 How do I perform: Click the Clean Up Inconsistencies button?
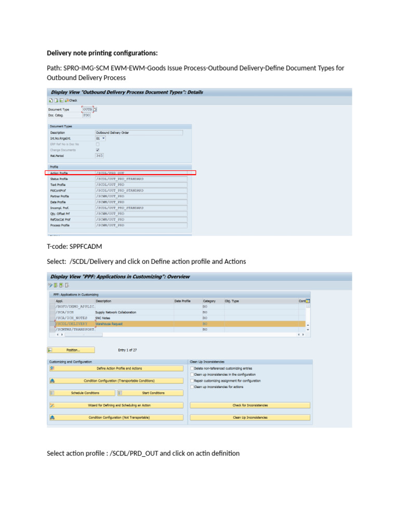point(250,418)
